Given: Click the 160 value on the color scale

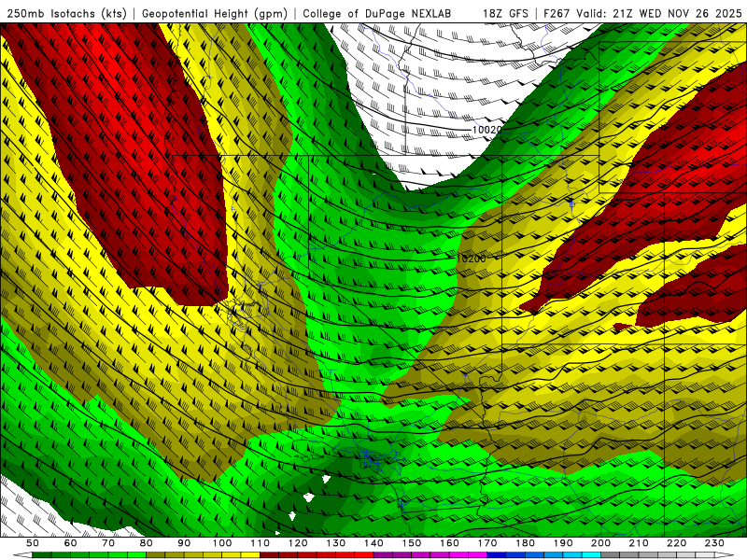Looking at the screenshot, I should click(450, 543).
